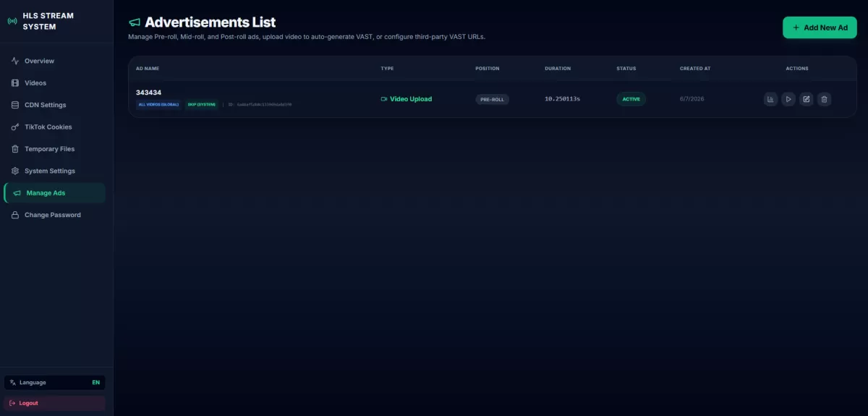
Task: Click the Manage Ads megaphone icon
Action: tap(17, 193)
